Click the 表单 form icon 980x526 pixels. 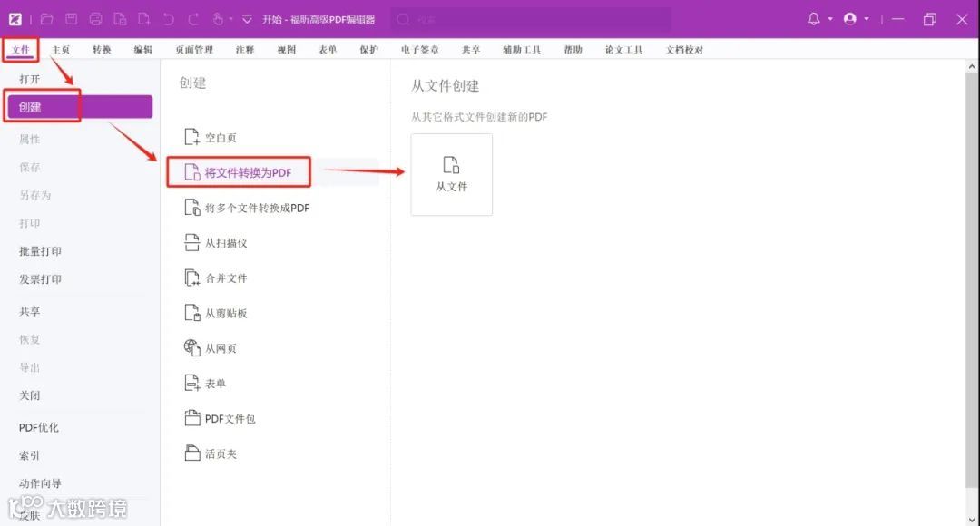191,383
